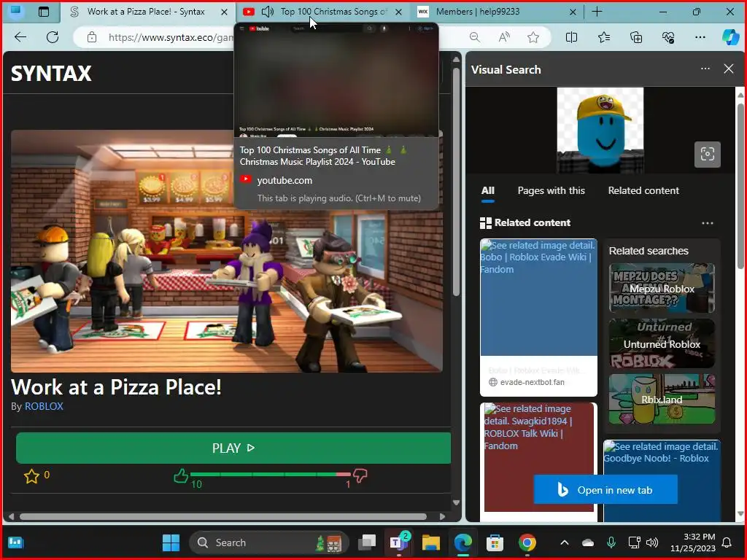This screenshot has width=747, height=560.
Task: Select the Pages with this tab
Action: [551, 190]
